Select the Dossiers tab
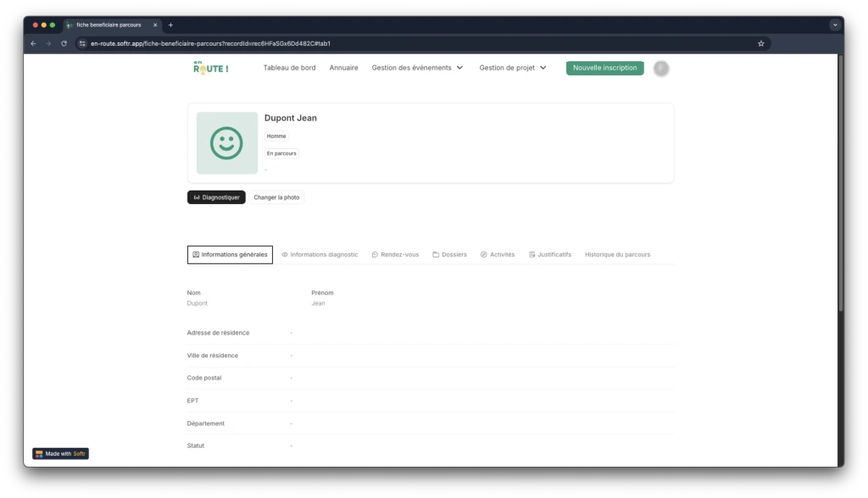868x498 pixels. [449, 254]
